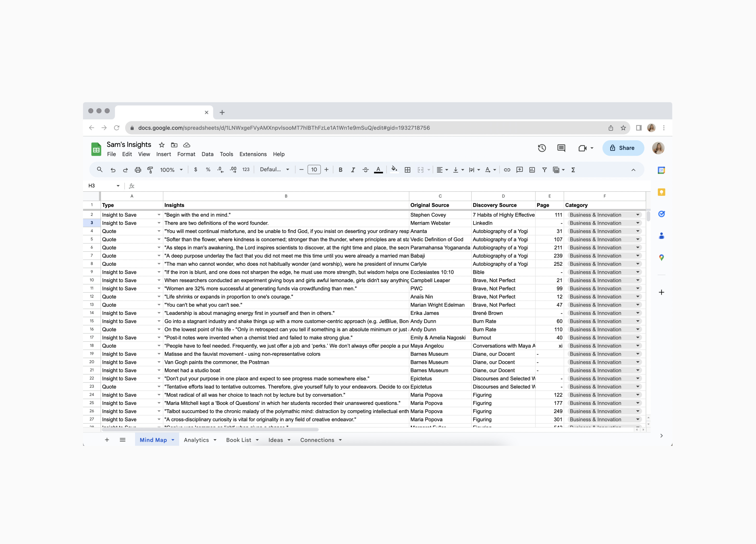Open the comments history icon

(561, 148)
